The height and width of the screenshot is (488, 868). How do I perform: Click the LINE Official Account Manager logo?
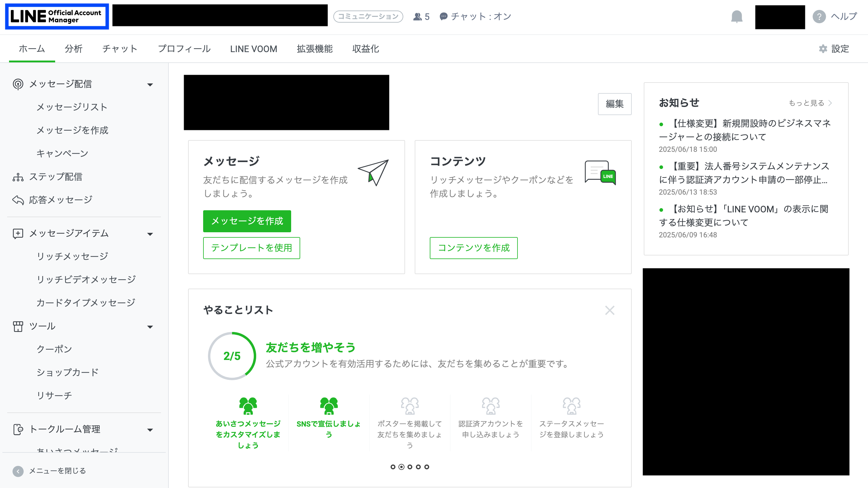pos(57,17)
